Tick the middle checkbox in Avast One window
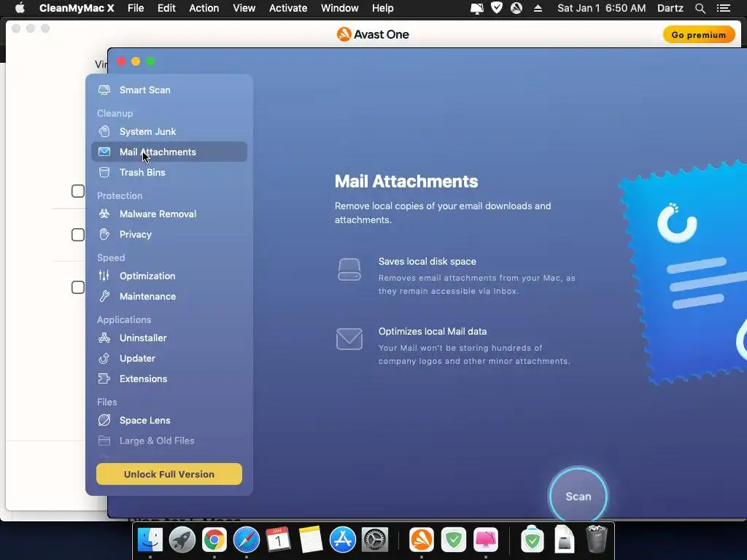Image resolution: width=747 pixels, height=560 pixels. (x=77, y=235)
